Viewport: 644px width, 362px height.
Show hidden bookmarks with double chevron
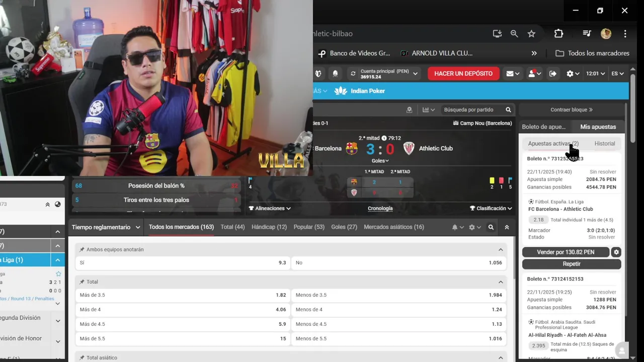coord(534,53)
